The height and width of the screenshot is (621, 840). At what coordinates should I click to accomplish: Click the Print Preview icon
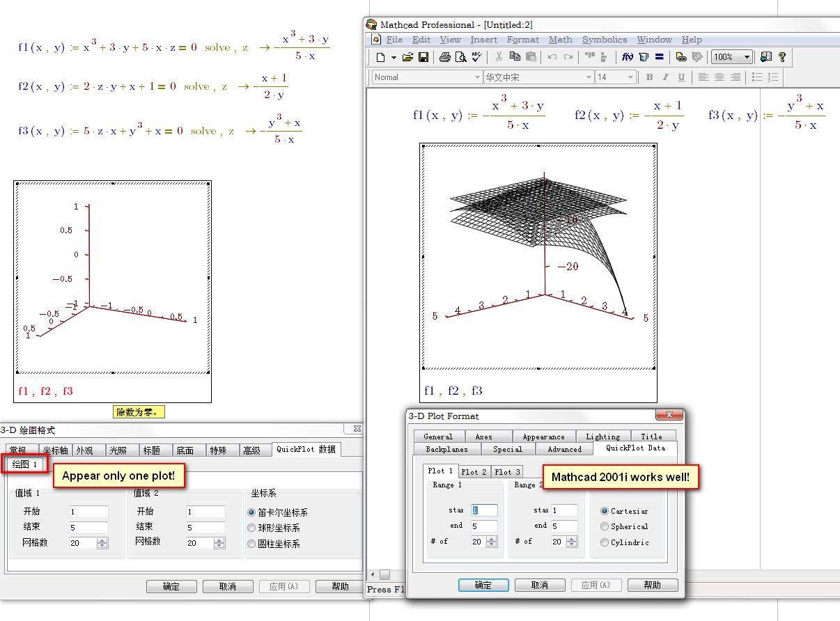pyautogui.click(x=460, y=57)
